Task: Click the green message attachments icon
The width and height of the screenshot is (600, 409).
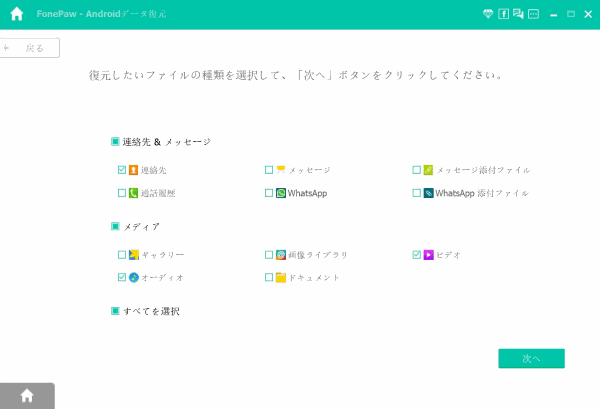Action: pos(428,170)
